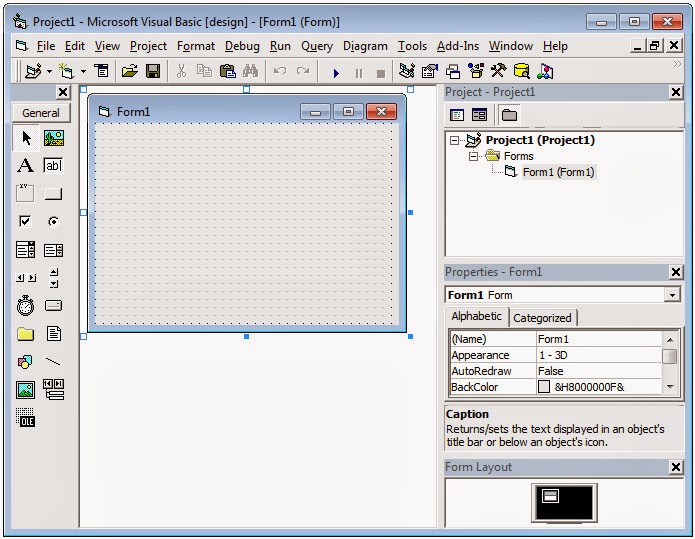
Task: Select the Shape control tool
Action: 25,362
